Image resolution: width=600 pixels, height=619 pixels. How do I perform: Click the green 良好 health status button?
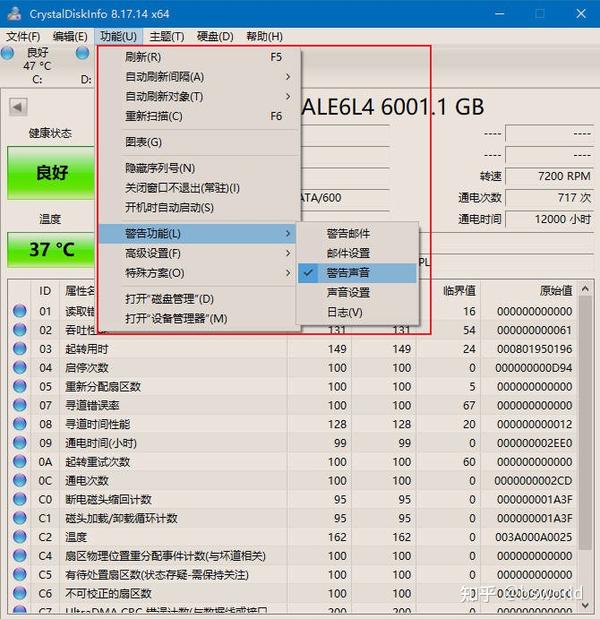(51, 173)
